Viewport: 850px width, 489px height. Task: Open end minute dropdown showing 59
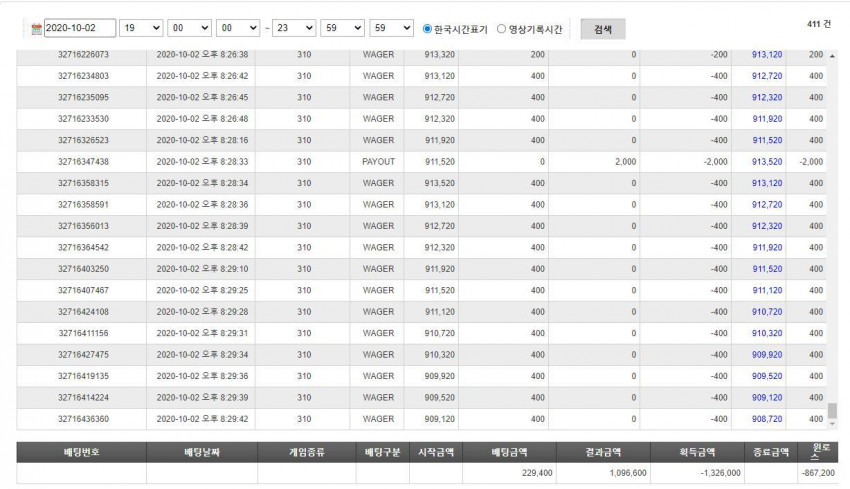pyautogui.click(x=342, y=28)
